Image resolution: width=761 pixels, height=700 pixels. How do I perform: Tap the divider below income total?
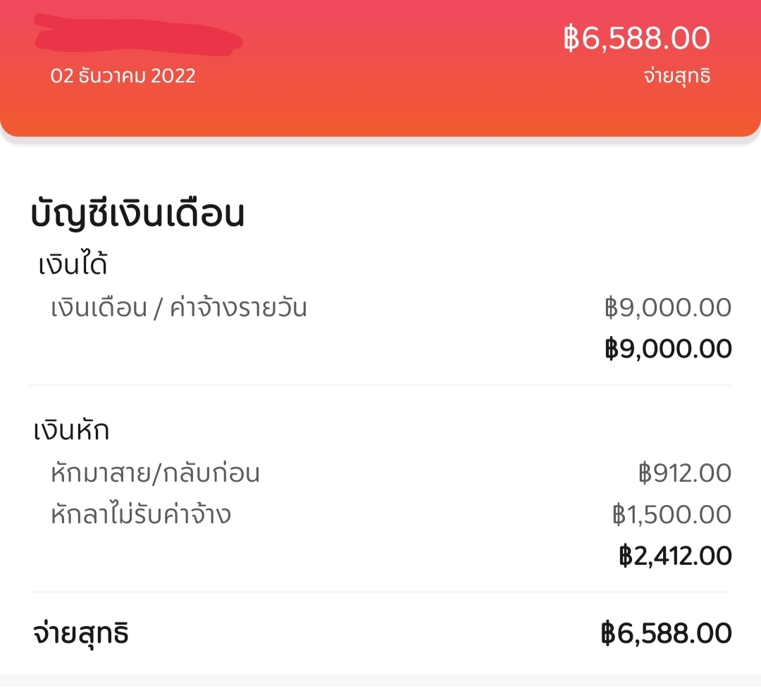point(380,385)
